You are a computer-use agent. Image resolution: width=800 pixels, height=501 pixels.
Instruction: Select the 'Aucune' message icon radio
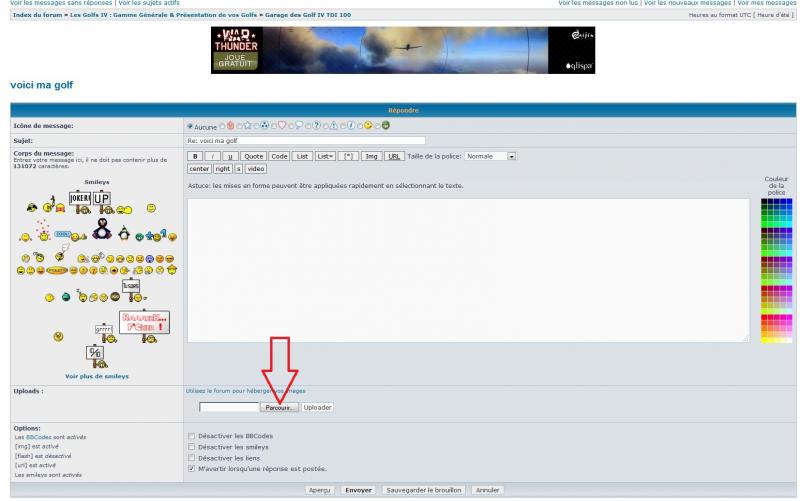[190, 126]
